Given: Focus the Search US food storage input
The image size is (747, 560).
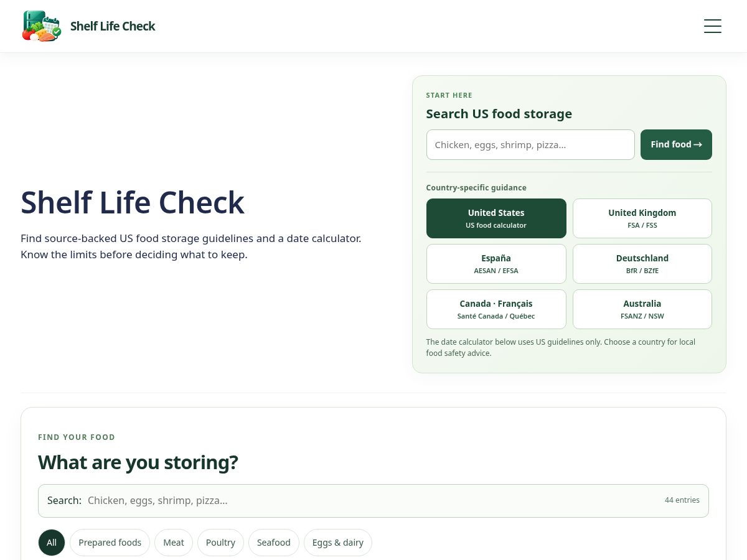Looking at the screenshot, I should (x=530, y=144).
